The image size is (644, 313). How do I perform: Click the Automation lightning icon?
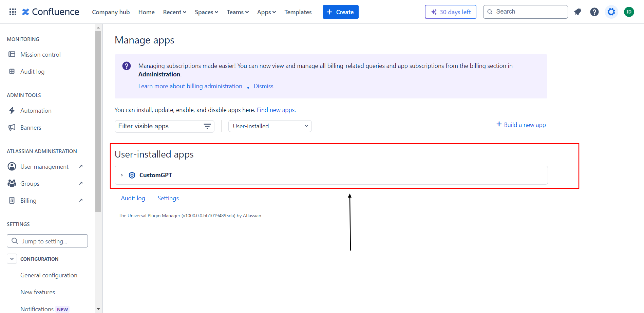click(12, 110)
